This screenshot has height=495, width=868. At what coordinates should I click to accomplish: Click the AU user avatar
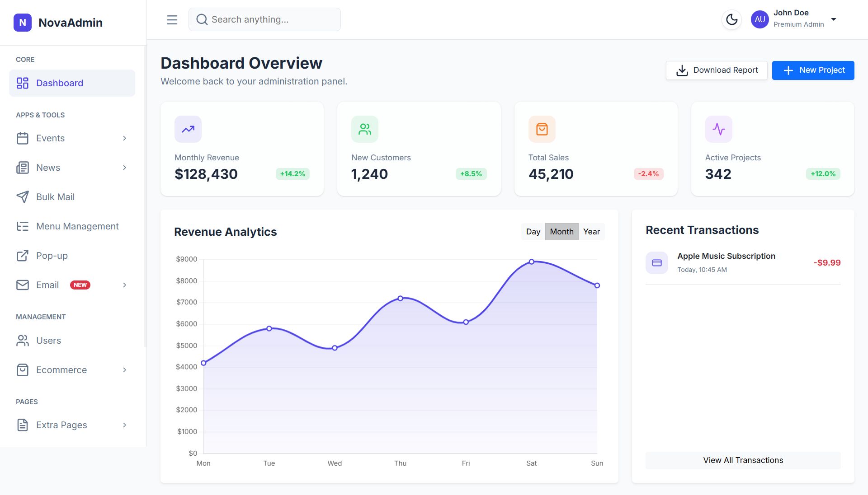(x=759, y=19)
